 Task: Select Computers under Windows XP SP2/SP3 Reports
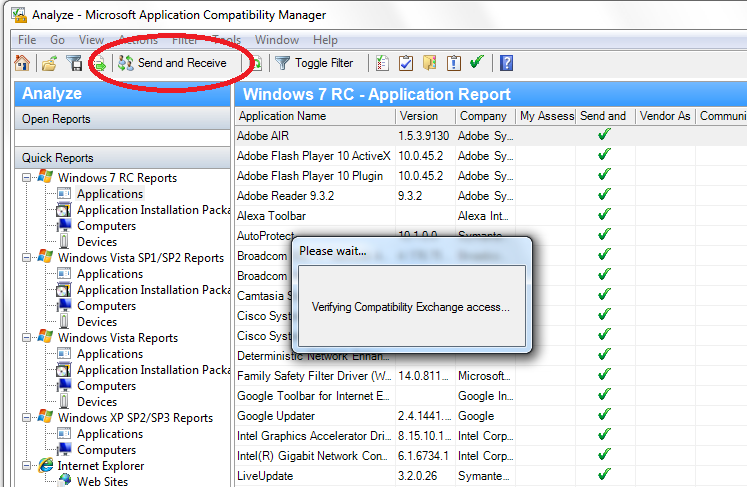point(106,450)
